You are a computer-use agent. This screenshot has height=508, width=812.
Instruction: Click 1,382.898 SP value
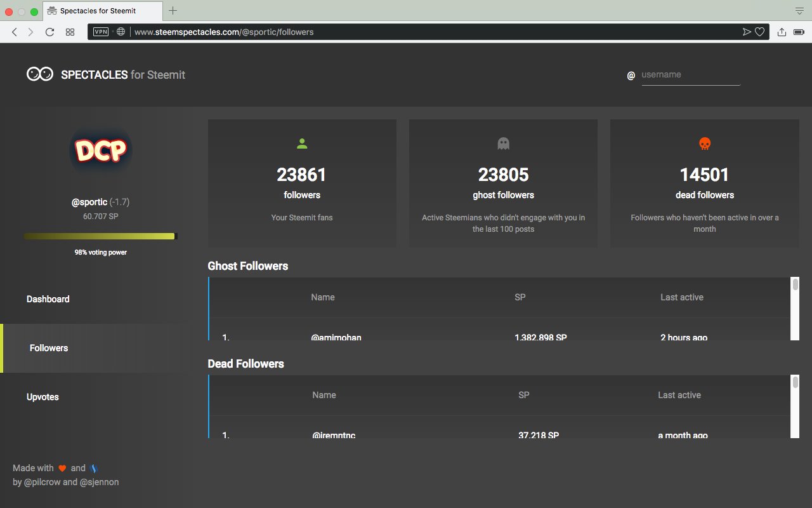[x=541, y=337]
